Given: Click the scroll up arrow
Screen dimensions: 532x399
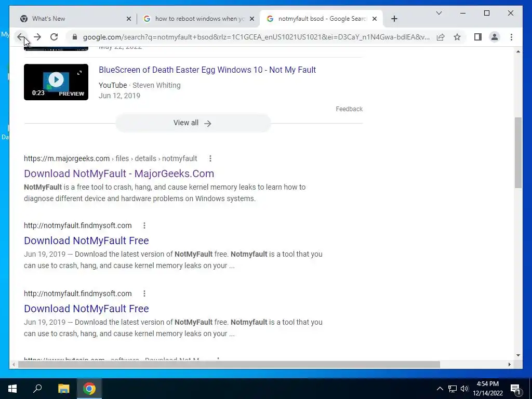Looking at the screenshot, I should pos(518,51).
